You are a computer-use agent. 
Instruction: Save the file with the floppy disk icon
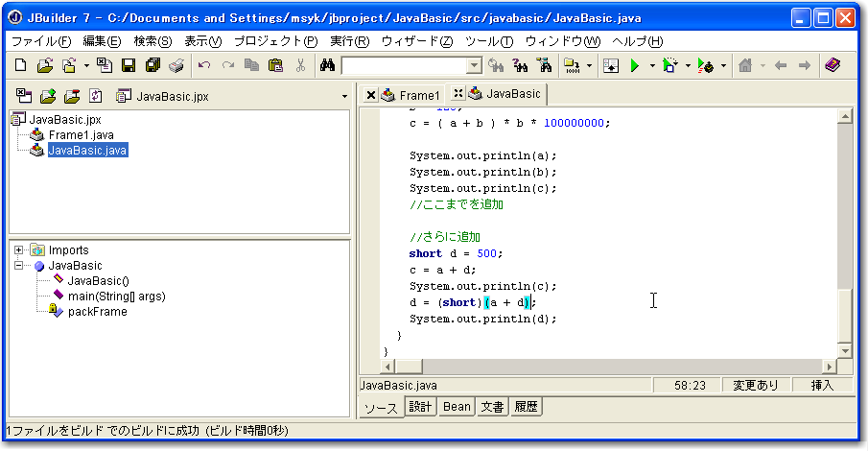point(129,66)
